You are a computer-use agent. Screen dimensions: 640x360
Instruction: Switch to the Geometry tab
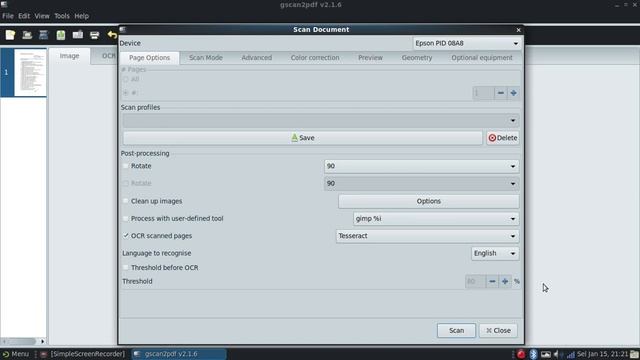pos(417,58)
